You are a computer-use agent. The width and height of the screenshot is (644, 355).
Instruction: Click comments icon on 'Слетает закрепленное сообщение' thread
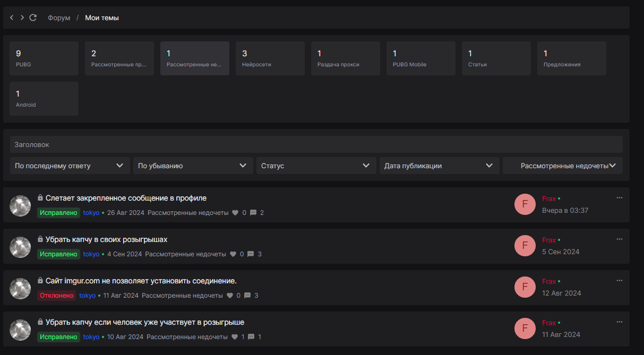tap(253, 213)
